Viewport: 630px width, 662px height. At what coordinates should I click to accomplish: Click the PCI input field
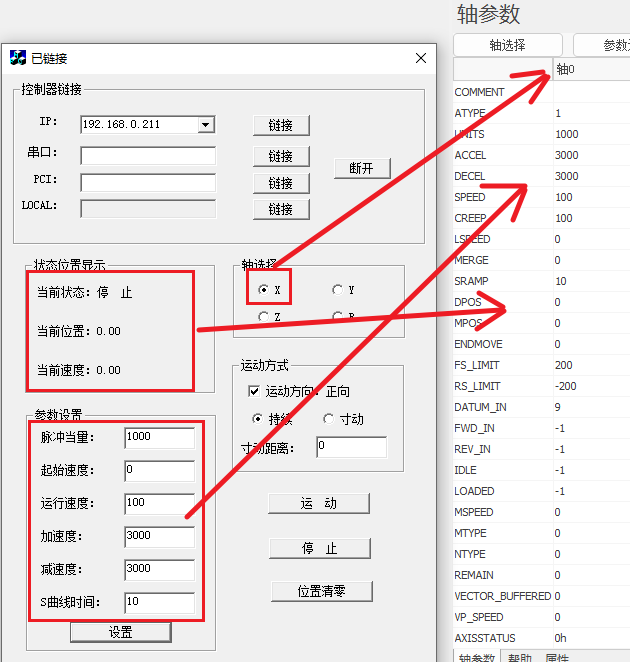pos(148,182)
